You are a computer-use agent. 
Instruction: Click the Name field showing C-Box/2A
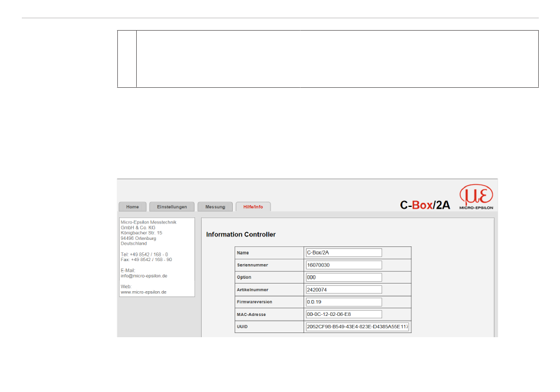344,253
